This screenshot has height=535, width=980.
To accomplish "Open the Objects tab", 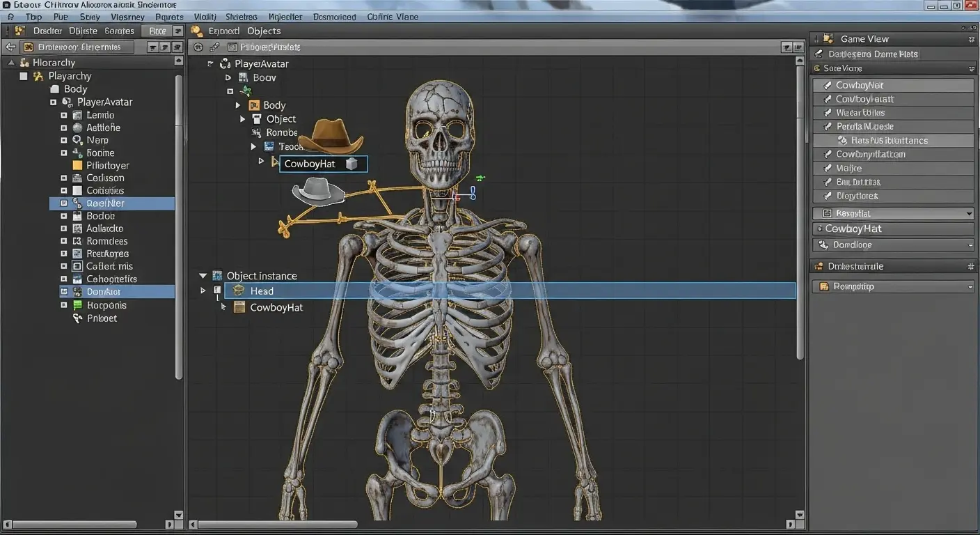I will 264,31.
